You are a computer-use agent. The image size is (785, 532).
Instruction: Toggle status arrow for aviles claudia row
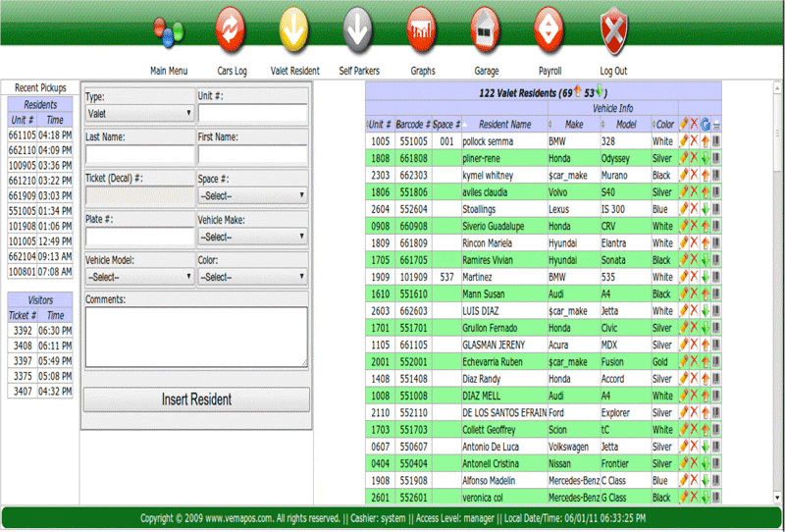706,192
